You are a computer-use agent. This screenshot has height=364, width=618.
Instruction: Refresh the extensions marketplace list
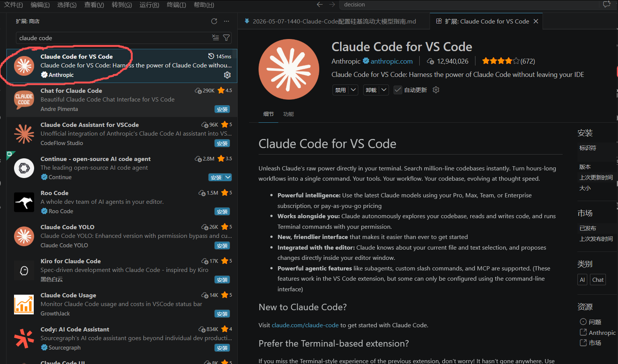tap(214, 21)
